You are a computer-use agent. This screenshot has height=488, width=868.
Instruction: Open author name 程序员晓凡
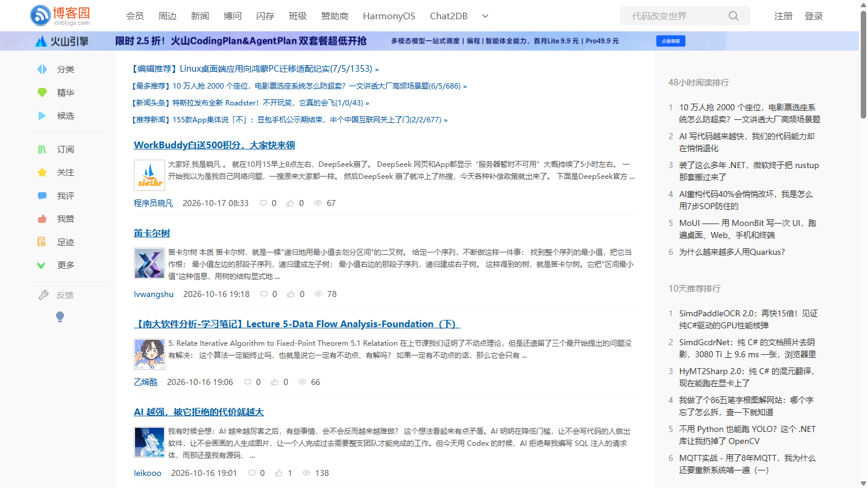[153, 203]
